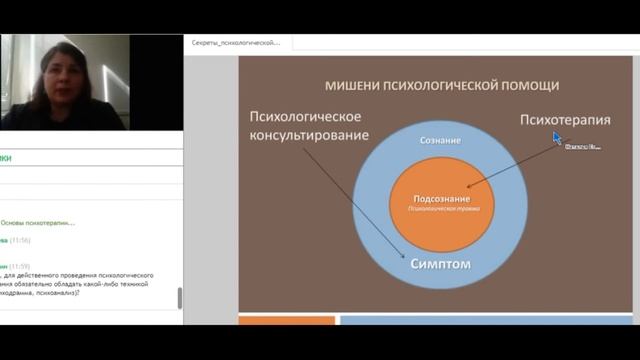Click the Симптом label in blue circle

coord(440,264)
